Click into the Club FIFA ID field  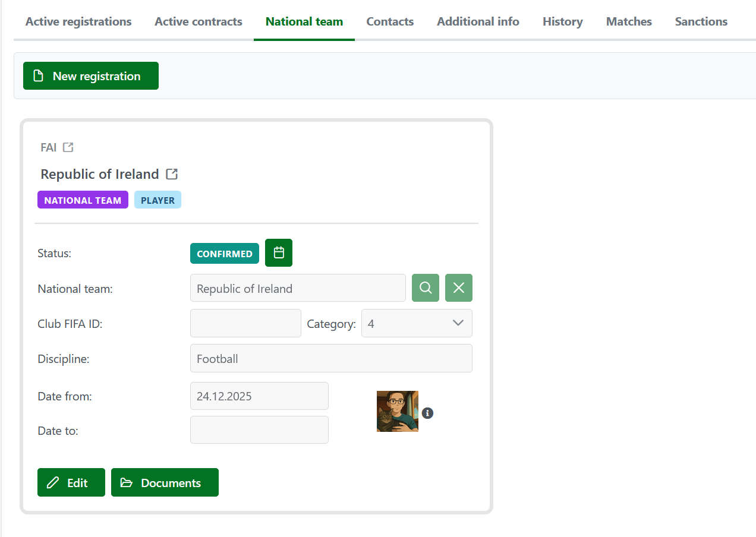pyautogui.click(x=245, y=323)
